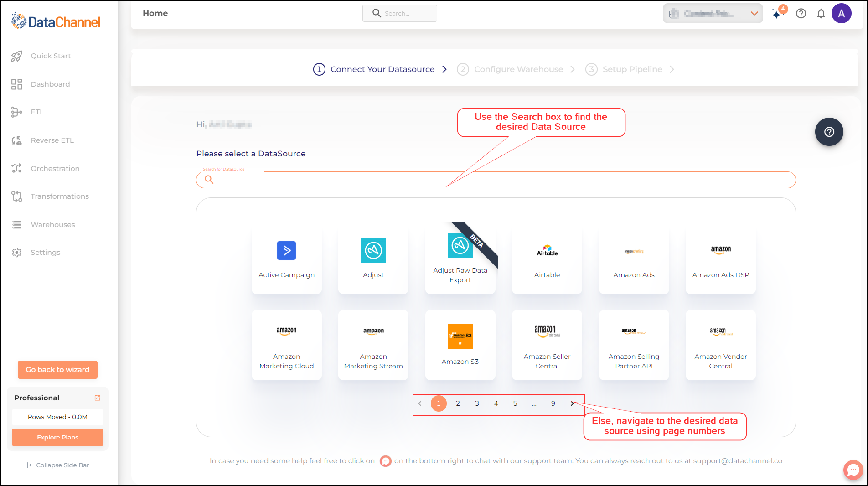This screenshot has width=868, height=486.
Task: Go to next page of data sources
Action: click(x=572, y=403)
